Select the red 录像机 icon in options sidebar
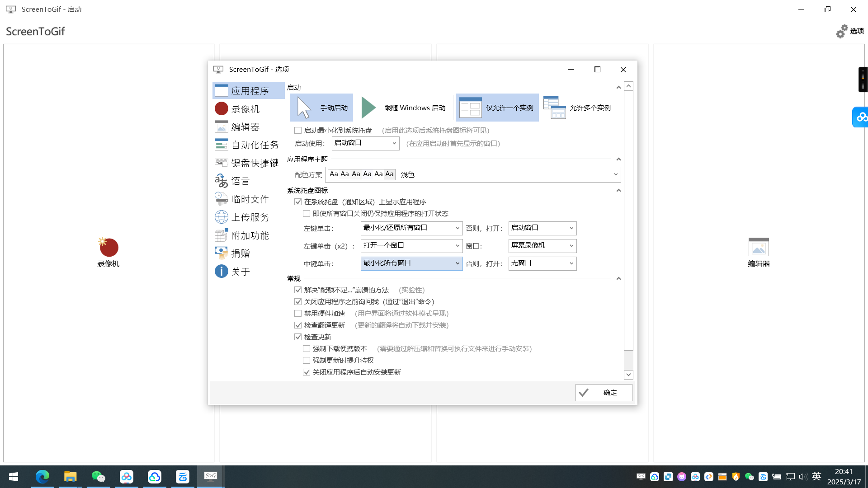The height and width of the screenshot is (488, 868). [221, 109]
